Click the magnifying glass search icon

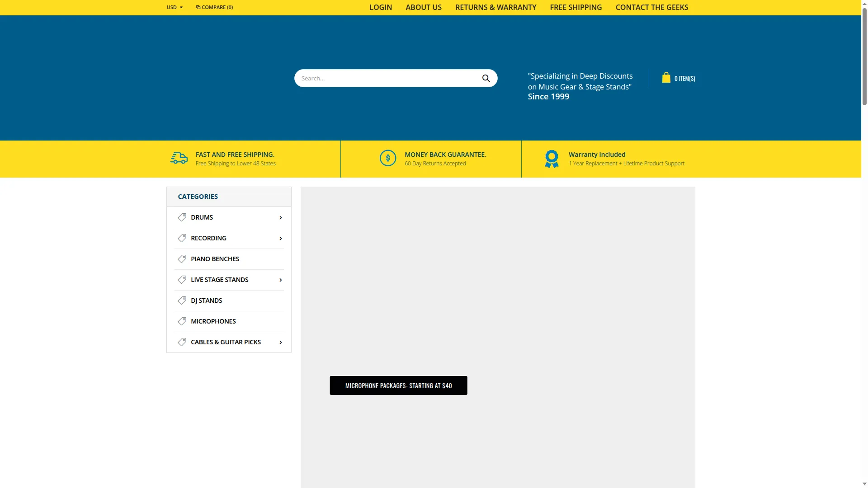click(486, 78)
